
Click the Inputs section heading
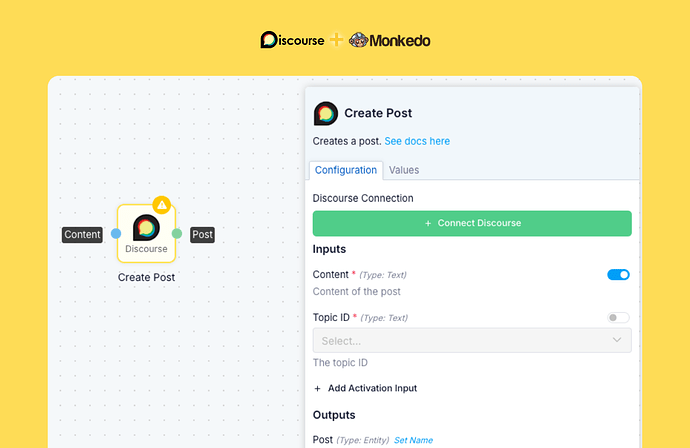329,249
